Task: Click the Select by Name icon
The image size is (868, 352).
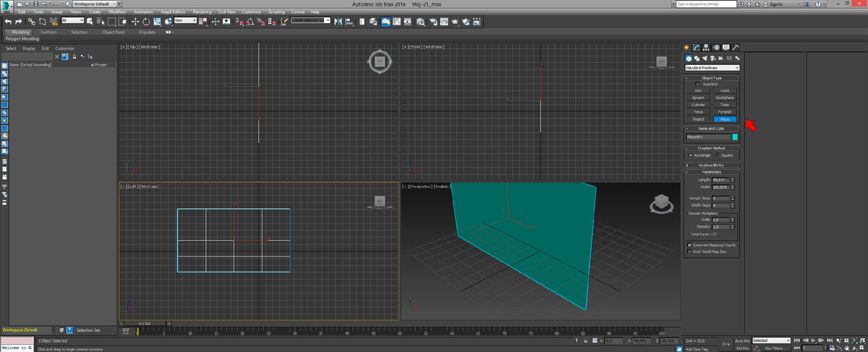Action: click(101, 22)
